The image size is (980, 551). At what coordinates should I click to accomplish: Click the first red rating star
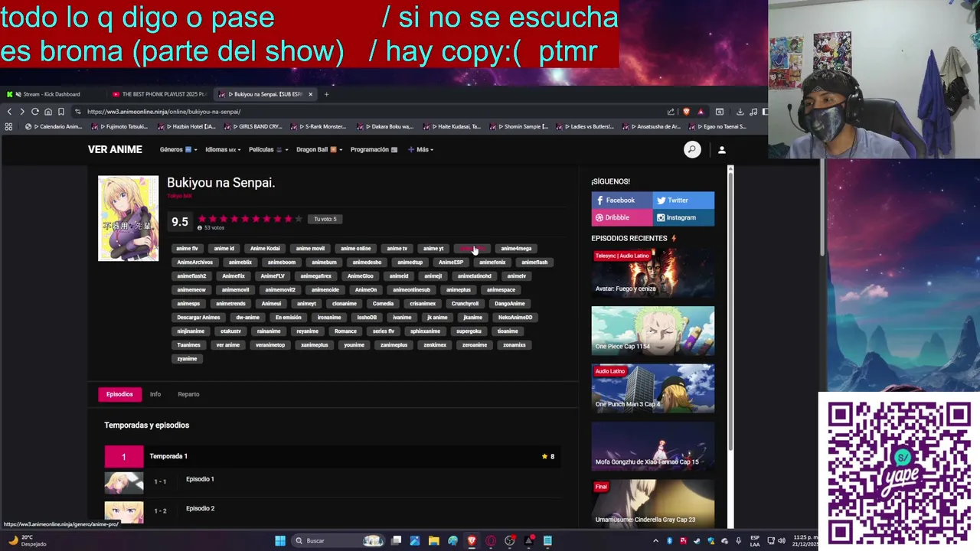point(202,219)
